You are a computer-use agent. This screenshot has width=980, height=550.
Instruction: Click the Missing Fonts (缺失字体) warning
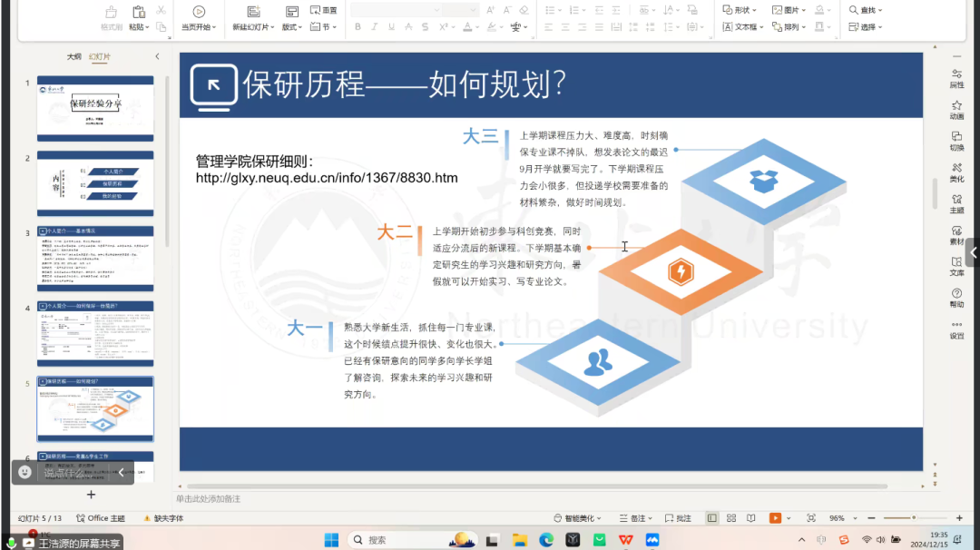(163, 518)
